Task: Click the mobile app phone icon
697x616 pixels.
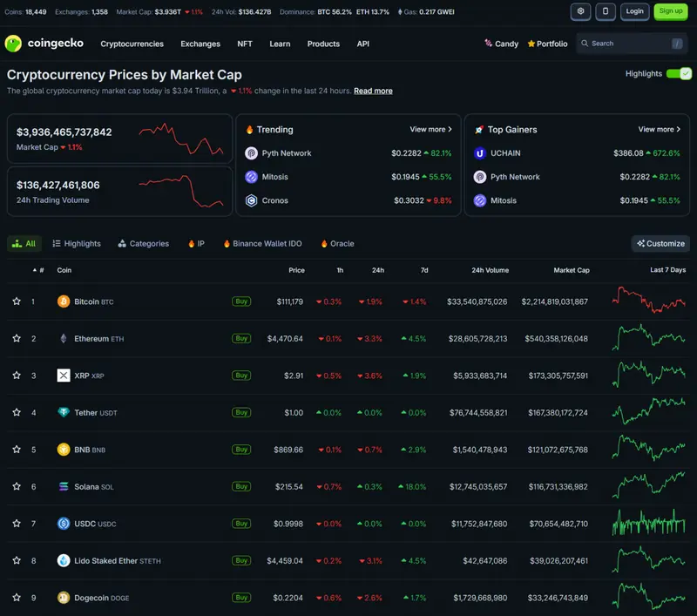Action: click(605, 11)
